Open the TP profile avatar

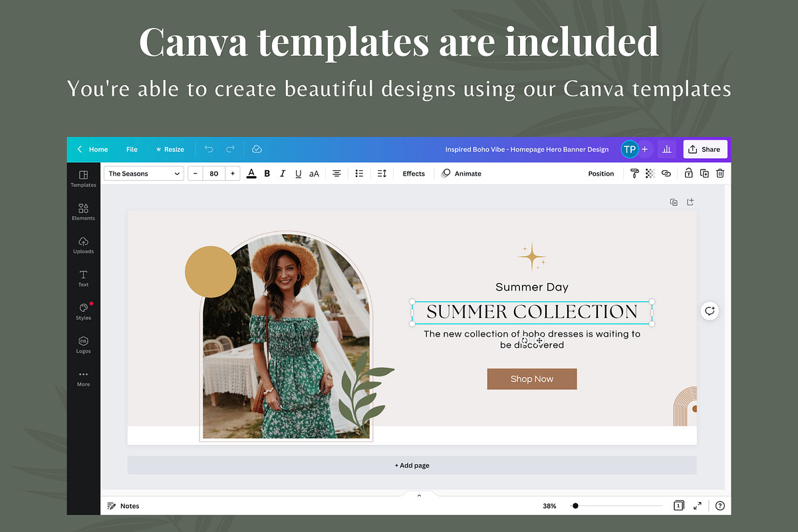tap(629, 150)
